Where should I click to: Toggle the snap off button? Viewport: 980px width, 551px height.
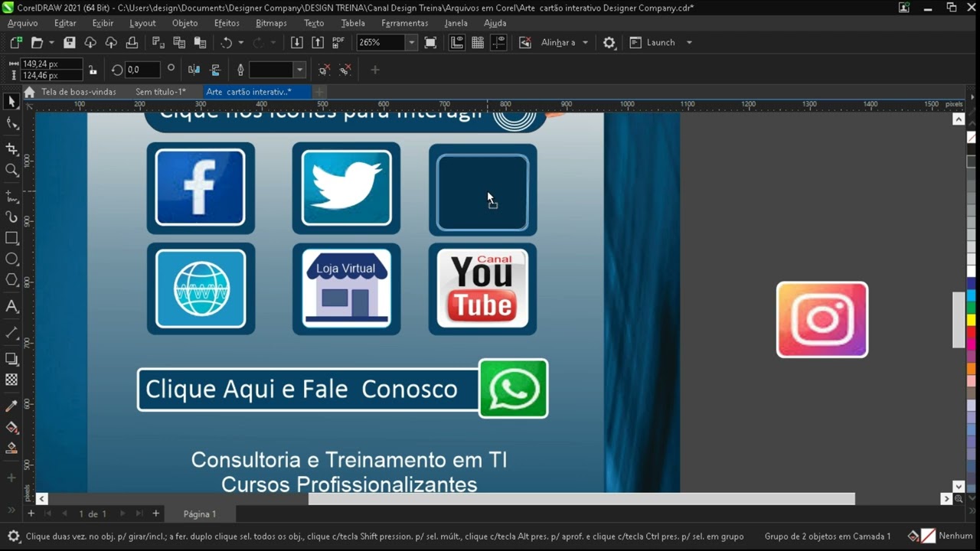coord(524,43)
